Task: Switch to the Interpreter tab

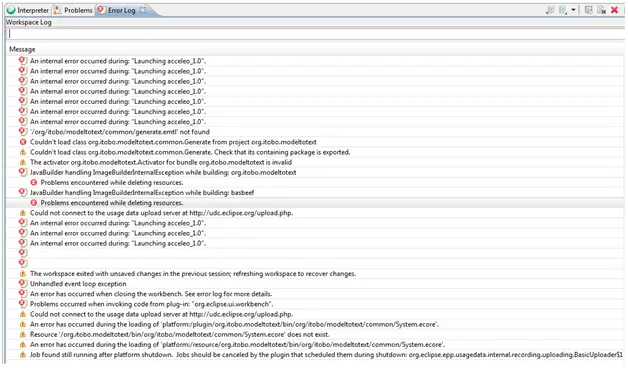Action: pyautogui.click(x=28, y=10)
